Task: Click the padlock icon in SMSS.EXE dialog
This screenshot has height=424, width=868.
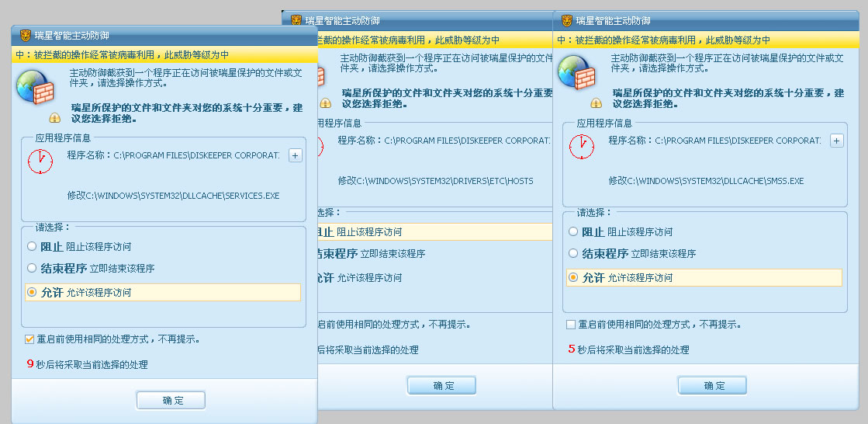Action: 597,103
